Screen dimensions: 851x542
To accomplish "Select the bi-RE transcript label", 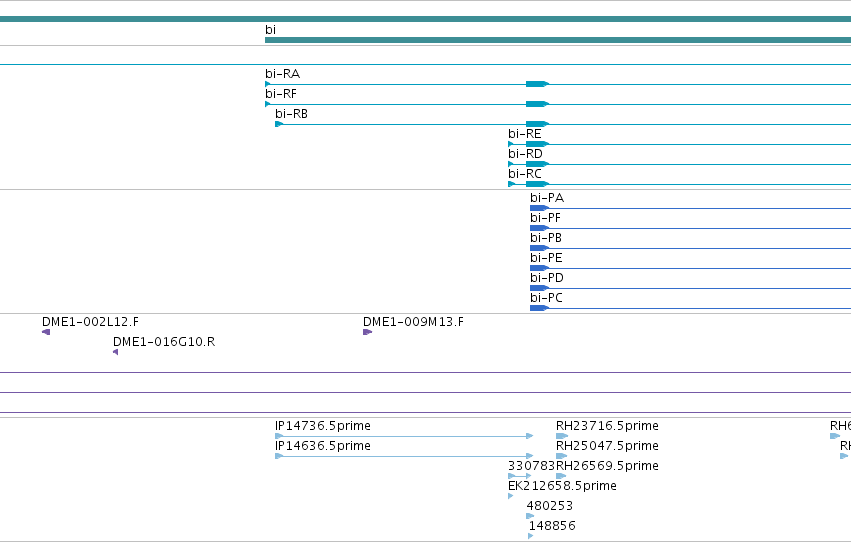I will click(x=524, y=134).
